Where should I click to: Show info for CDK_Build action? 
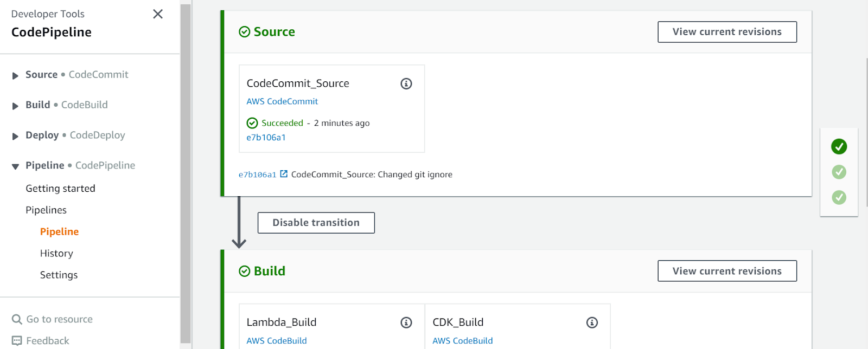pos(592,322)
